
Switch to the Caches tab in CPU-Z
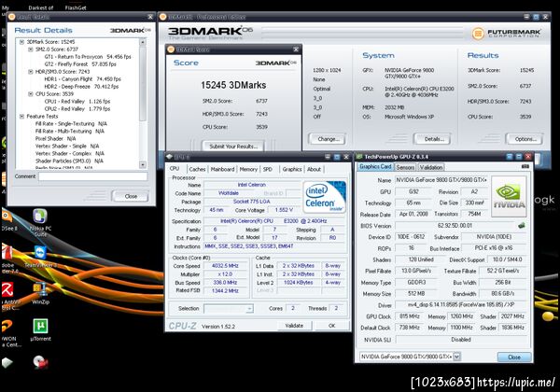(x=197, y=169)
